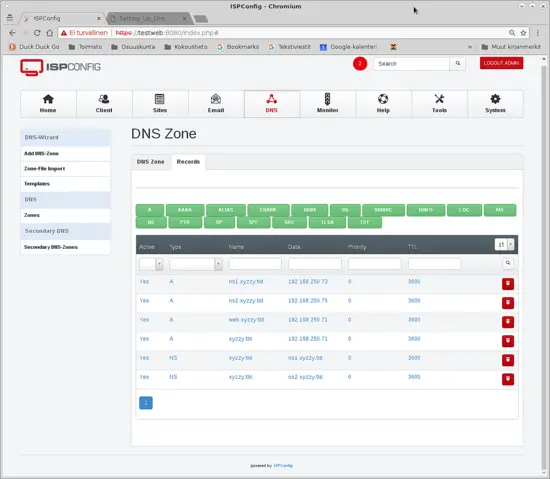Switch to the DNS Zone tab
The image size is (550, 479).
click(150, 162)
